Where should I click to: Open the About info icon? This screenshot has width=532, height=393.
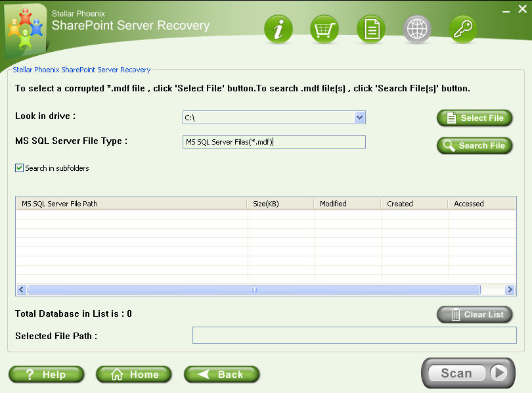tap(278, 30)
